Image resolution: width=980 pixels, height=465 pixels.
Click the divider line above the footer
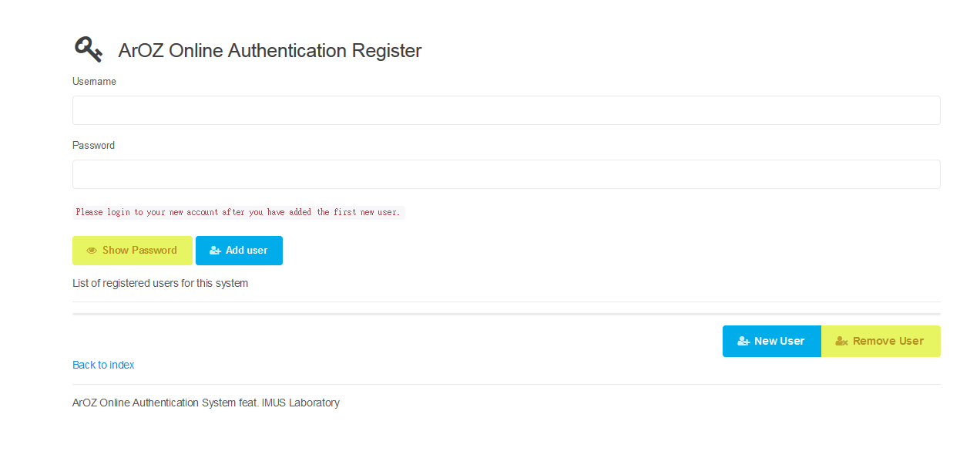tap(506, 384)
